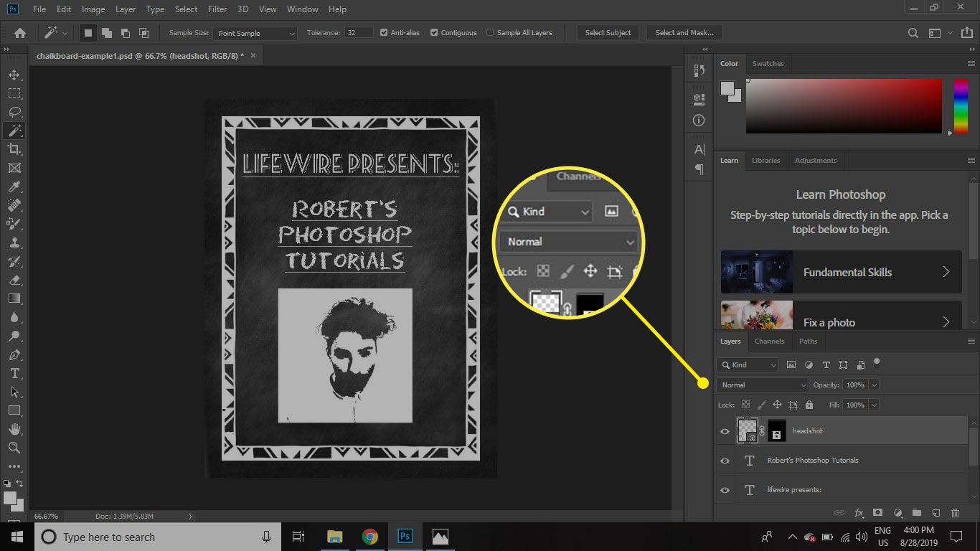Switch to the Adjustments tab
The height and width of the screenshot is (551, 980).
coord(816,160)
